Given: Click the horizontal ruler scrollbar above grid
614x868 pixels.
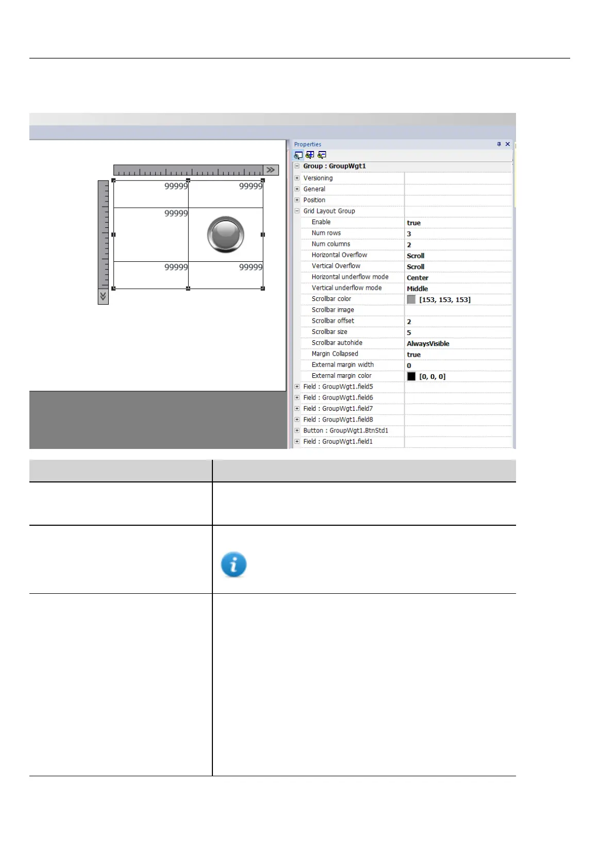Looking at the screenshot, I should 188,170.
